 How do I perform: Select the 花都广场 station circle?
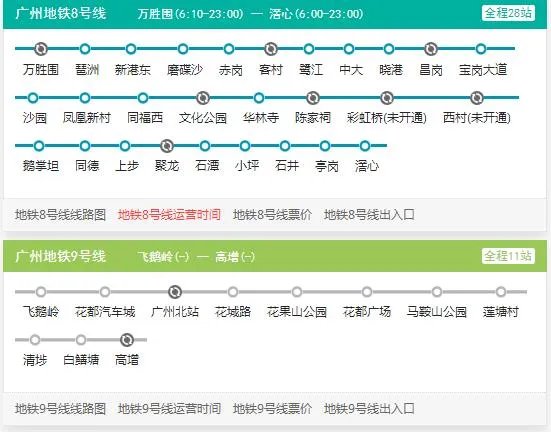point(367,292)
